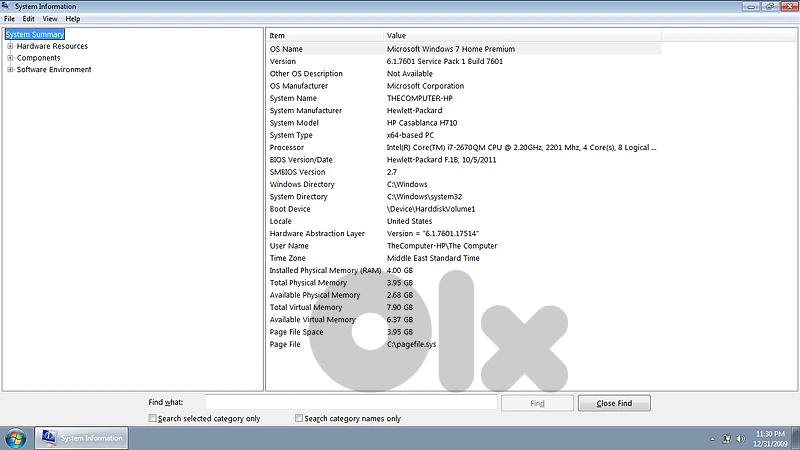The height and width of the screenshot is (450, 800).
Task: Click the Close Find button
Action: click(614, 403)
